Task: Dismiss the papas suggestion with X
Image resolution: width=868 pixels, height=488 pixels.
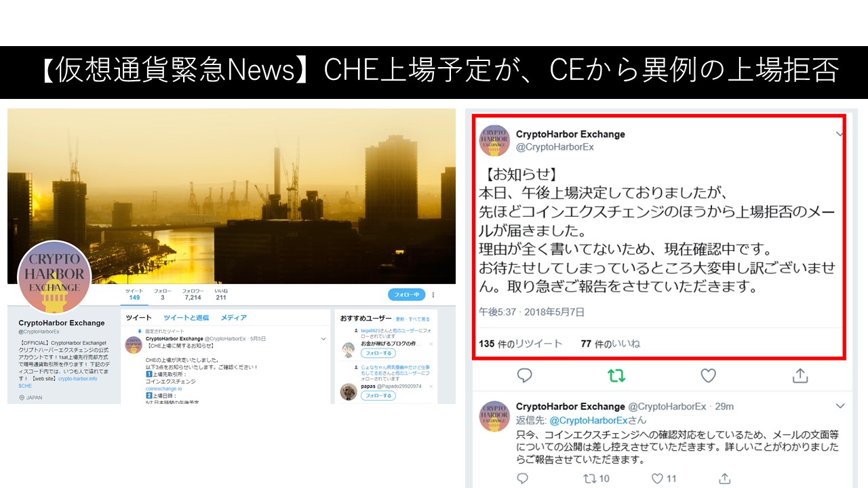Action: coord(431,386)
